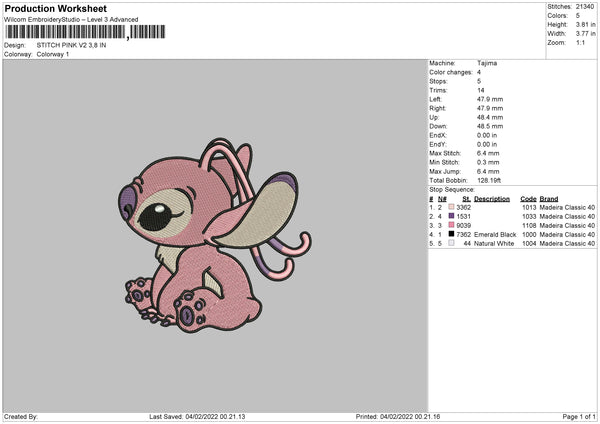Click the Trims value 14

[481, 90]
